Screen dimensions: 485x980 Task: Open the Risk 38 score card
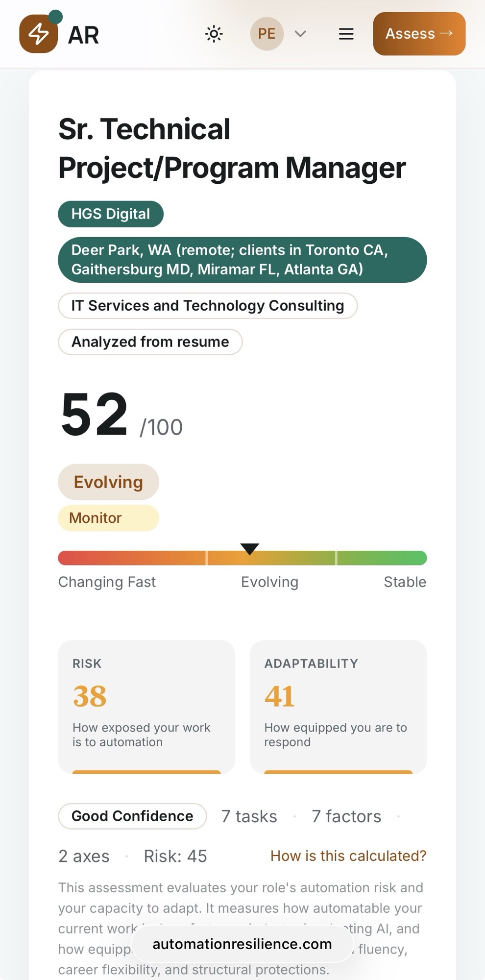(146, 707)
